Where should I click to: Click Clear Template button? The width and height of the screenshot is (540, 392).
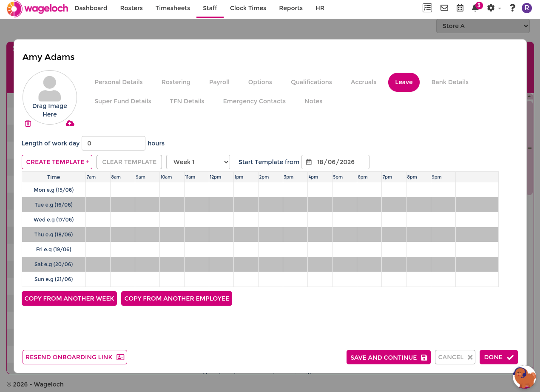pos(129,162)
